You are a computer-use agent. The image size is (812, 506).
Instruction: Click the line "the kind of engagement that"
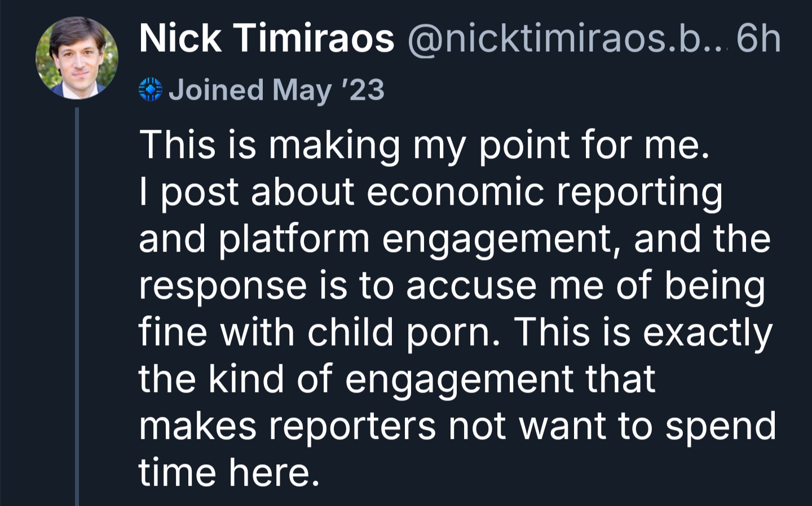pos(396,379)
